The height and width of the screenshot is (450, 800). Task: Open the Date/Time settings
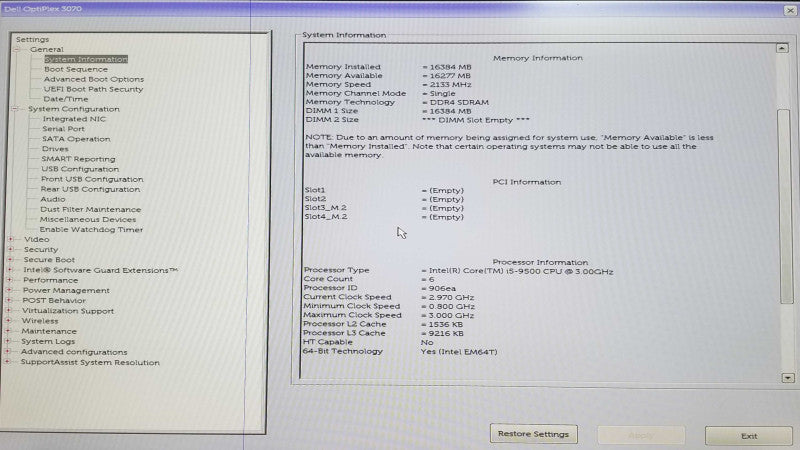(x=66, y=99)
